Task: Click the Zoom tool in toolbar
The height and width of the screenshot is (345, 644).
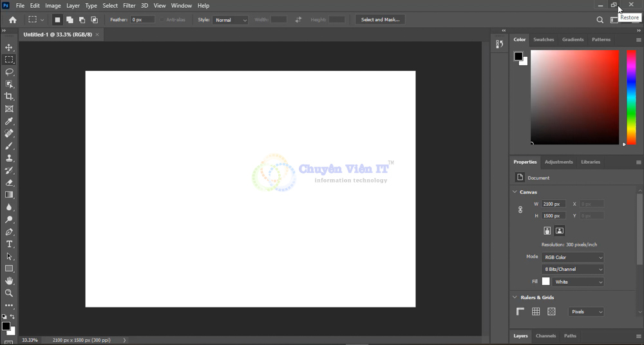Action: click(x=9, y=293)
